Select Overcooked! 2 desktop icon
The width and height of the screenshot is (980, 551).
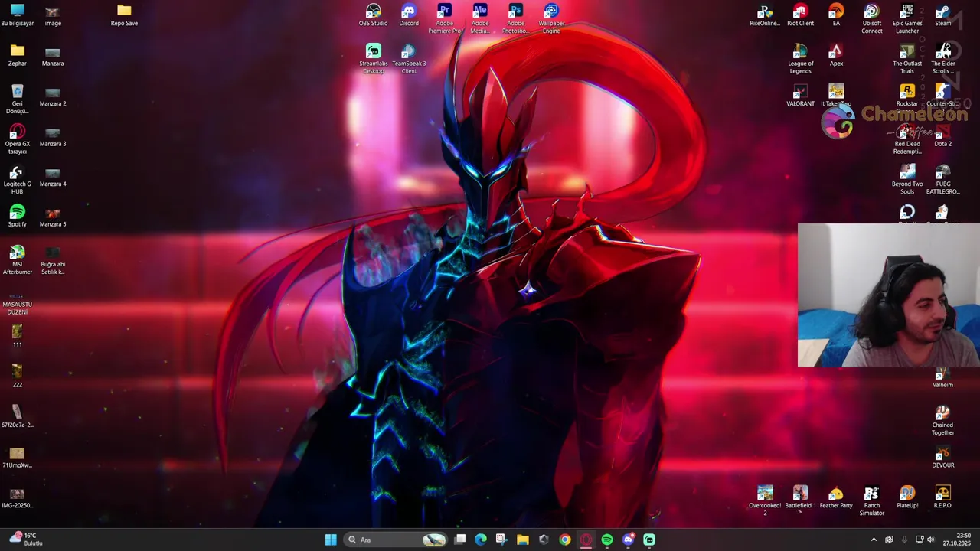point(765,500)
